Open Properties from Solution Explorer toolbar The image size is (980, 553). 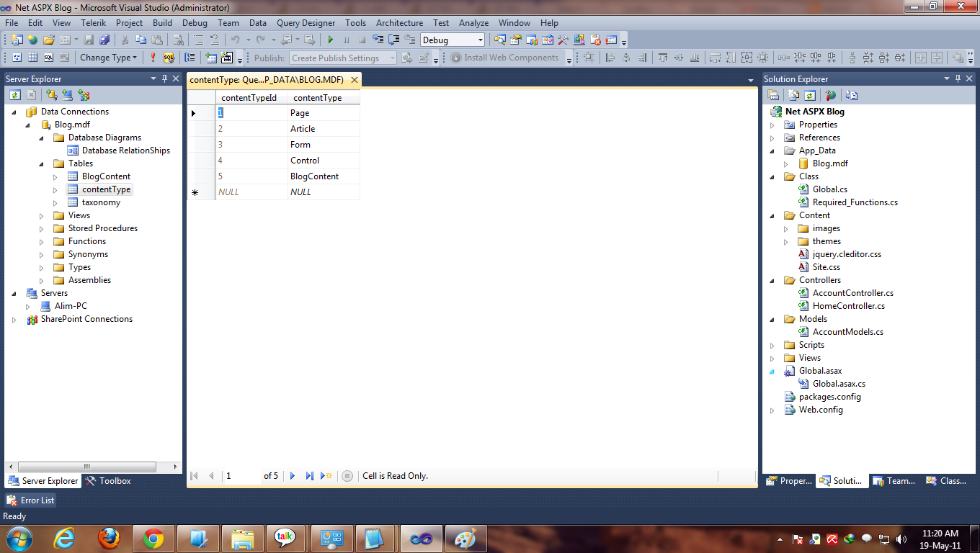tap(773, 94)
